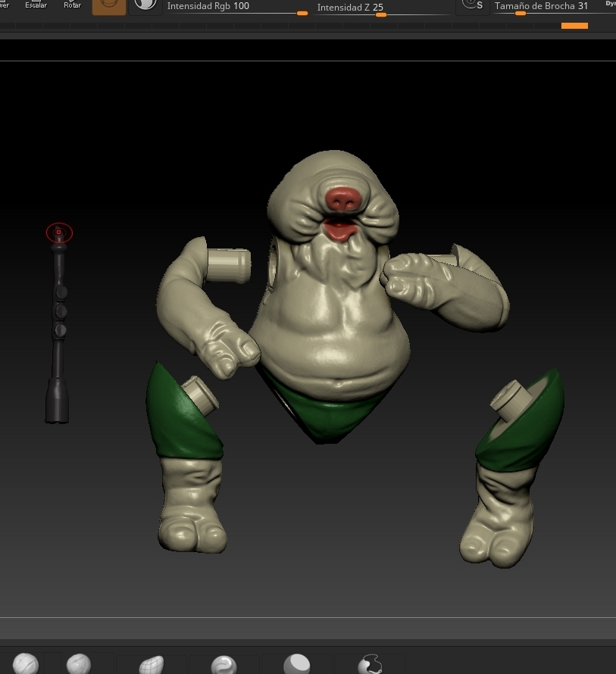
Task: Click the Rotar (rotate) button
Action: coord(72,5)
